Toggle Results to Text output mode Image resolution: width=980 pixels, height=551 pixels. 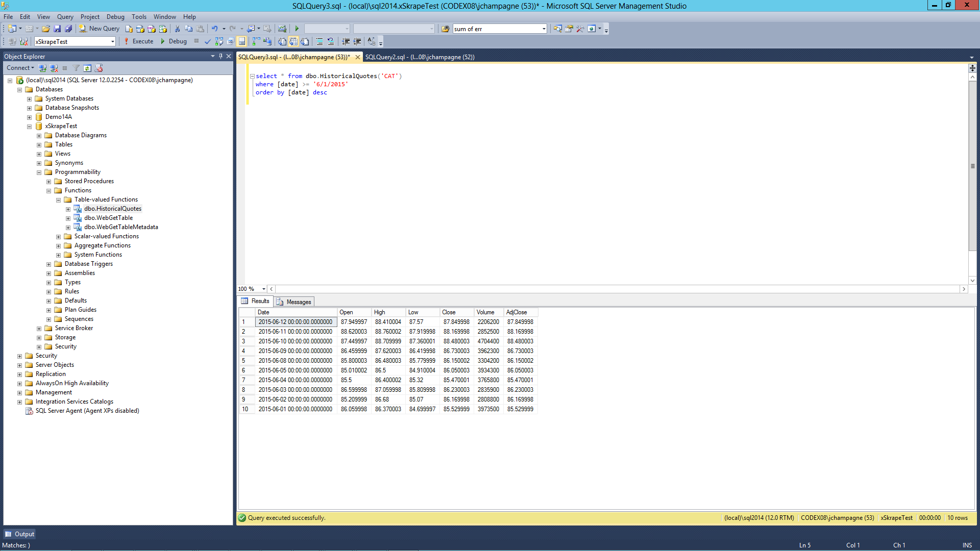click(x=282, y=41)
